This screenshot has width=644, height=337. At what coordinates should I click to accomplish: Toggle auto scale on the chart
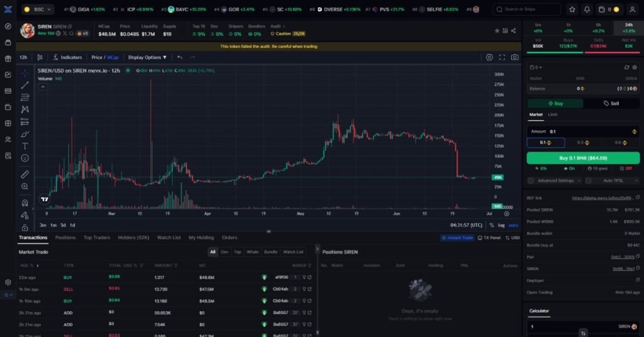[513, 225]
